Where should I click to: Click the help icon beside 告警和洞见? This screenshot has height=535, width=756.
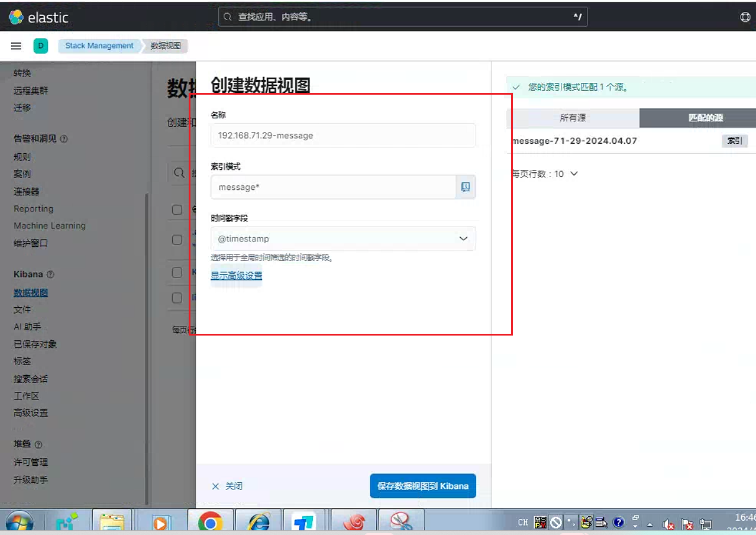click(64, 139)
